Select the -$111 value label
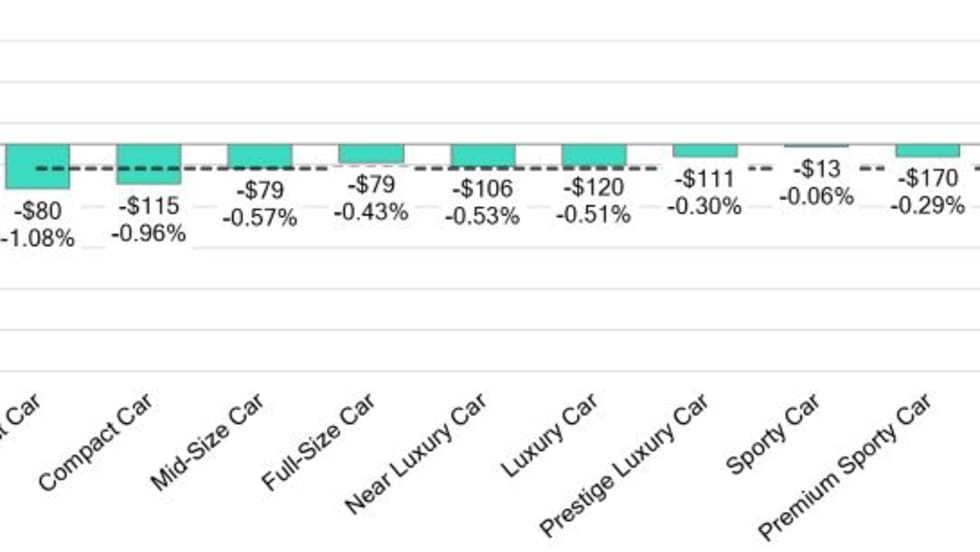The height and width of the screenshot is (552, 980). (705, 180)
